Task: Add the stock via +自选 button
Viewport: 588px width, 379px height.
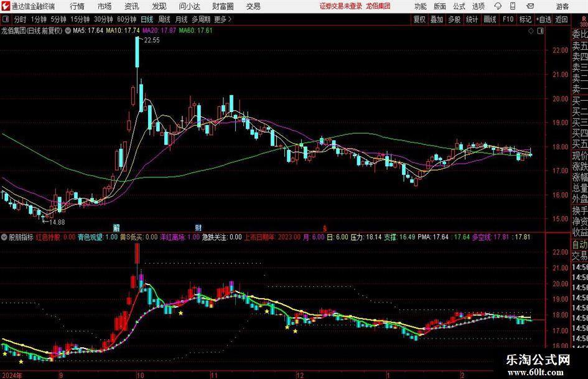Action: (x=543, y=19)
